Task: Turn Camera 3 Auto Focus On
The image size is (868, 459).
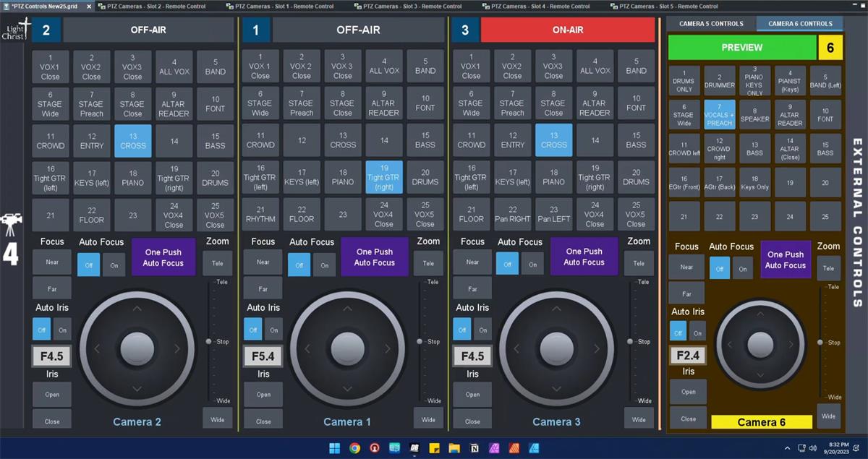Action: (532, 265)
